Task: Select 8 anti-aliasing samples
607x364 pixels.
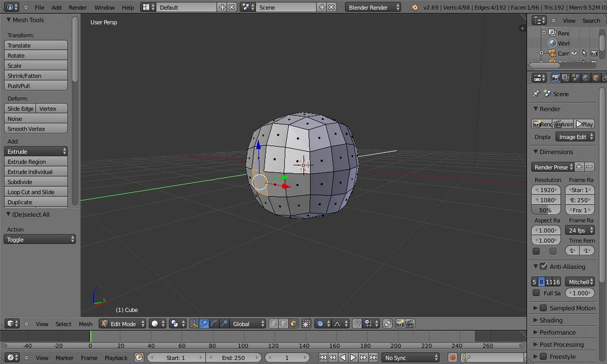Action: click(x=541, y=282)
